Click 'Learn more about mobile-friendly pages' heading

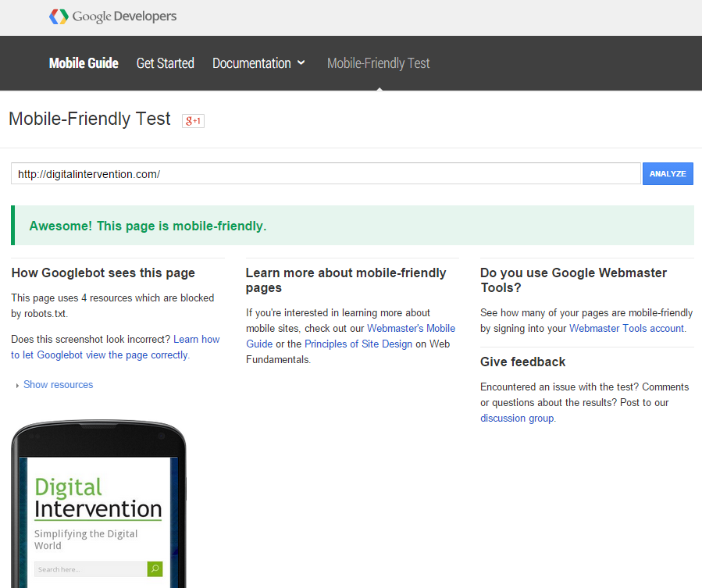pos(346,280)
